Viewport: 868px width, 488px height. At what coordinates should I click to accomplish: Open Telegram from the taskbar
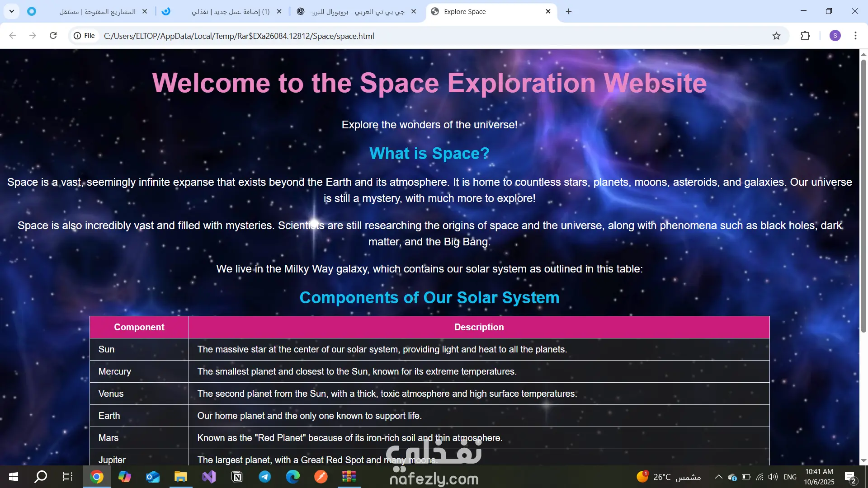265,477
